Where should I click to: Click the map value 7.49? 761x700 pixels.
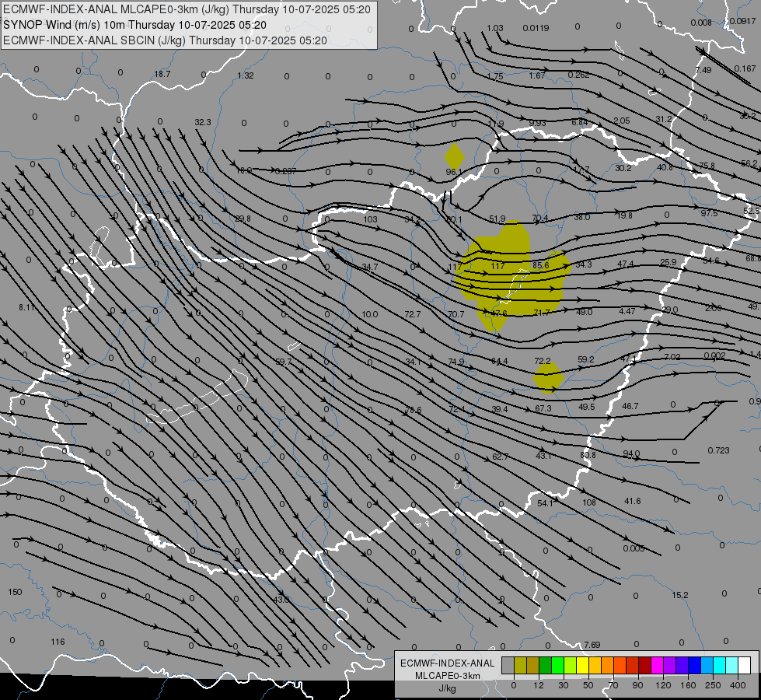click(703, 70)
